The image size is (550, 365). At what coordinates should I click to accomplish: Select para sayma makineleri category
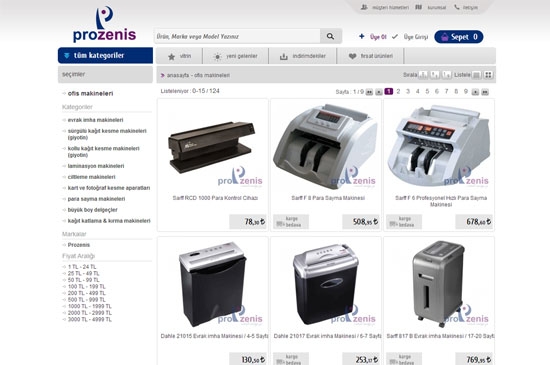pyautogui.click(x=96, y=199)
